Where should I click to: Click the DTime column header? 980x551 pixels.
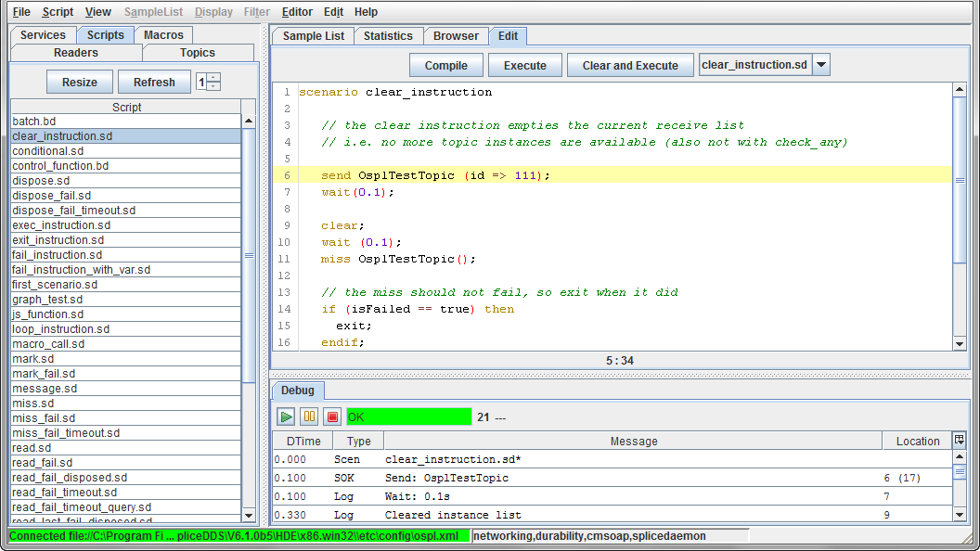(x=303, y=441)
